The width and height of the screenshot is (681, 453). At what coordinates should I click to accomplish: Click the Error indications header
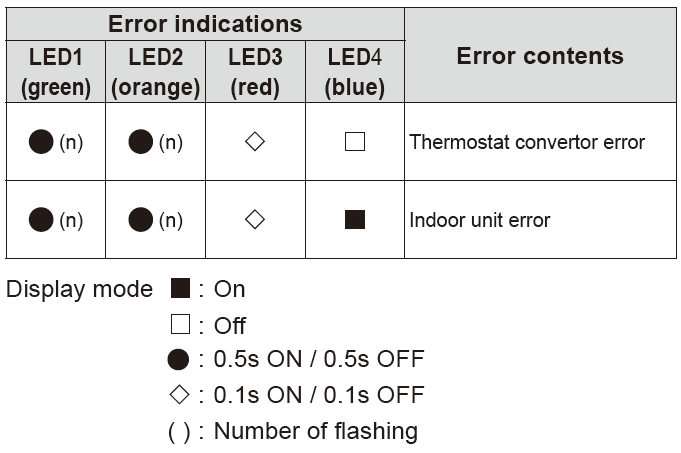click(x=205, y=24)
